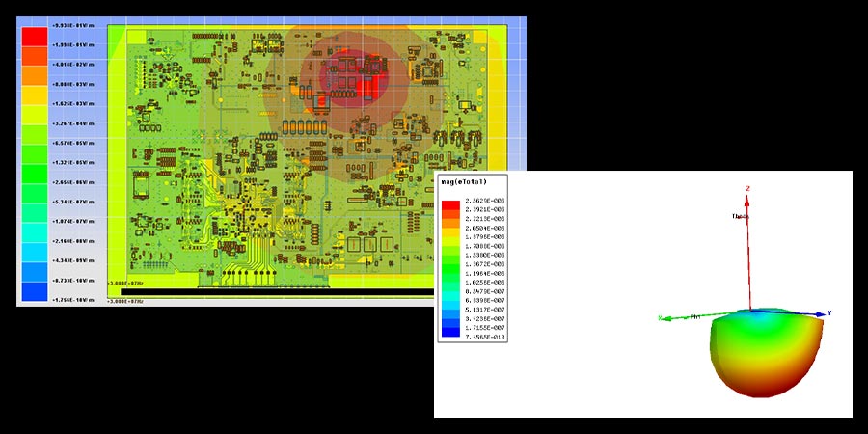Viewport: 868px width, 434px height.
Task: Click the Phi label on the green axis
Action: (x=693, y=316)
